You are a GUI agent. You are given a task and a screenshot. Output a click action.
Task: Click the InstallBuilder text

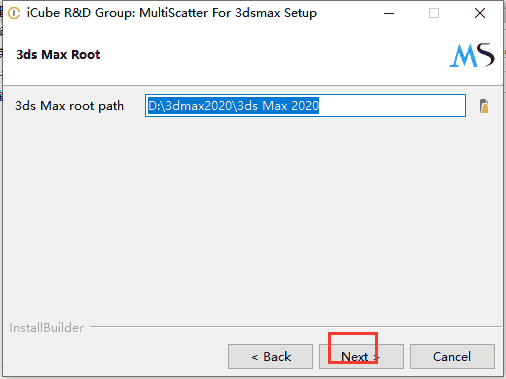point(47,328)
